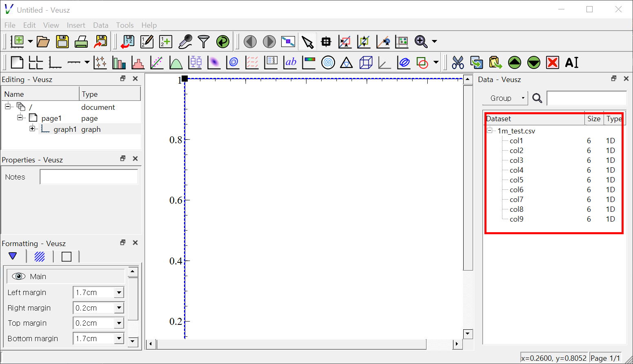633x364 pixels.
Task: Click the Add text label ab icon
Action: 290,62
